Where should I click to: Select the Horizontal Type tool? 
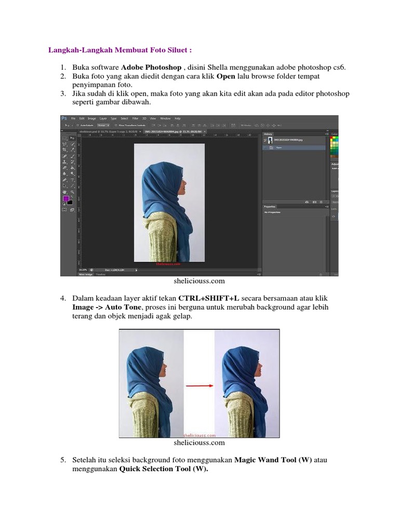(x=73, y=179)
